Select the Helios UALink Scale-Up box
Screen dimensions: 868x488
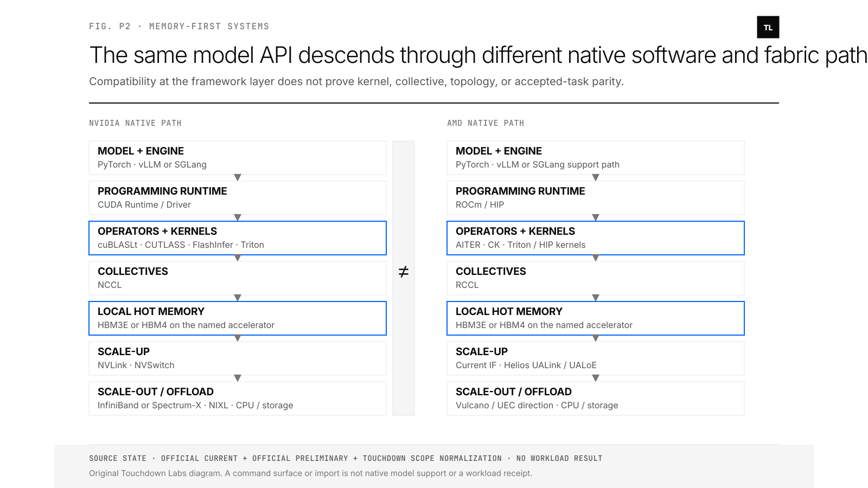pyautogui.click(x=596, y=358)
